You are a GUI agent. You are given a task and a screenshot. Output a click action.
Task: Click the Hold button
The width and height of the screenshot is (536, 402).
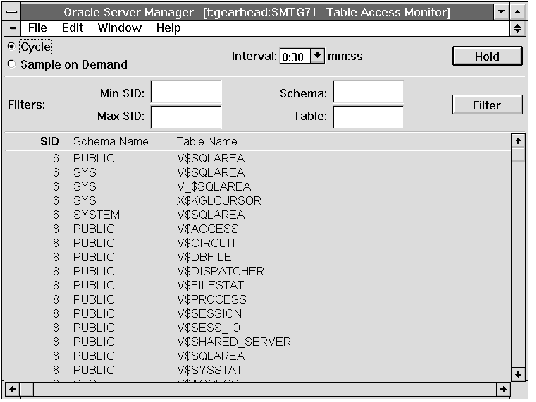pyautogui.click(x=487, y=56)
